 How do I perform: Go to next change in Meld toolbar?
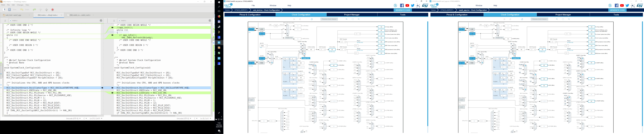[47, 9]
